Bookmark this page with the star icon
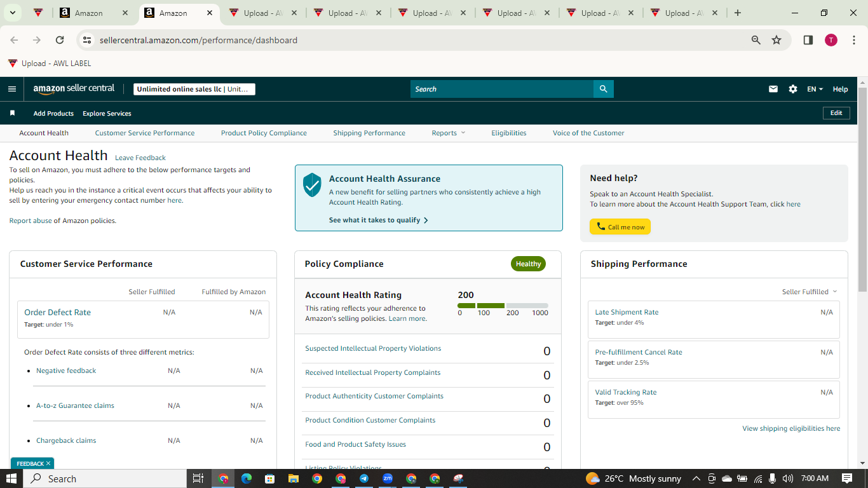This screenshot has width=868, height=488. click(776, 40)
